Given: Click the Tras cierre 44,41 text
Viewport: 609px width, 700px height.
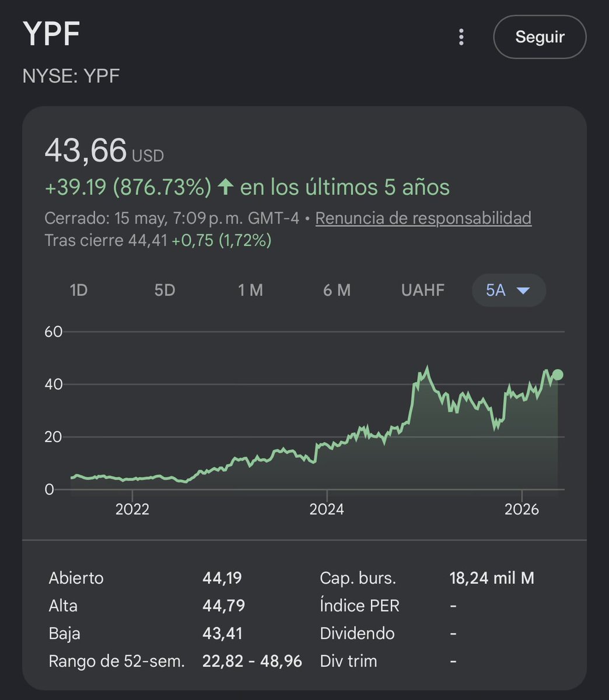Looking at the screenshot, I should [106, 240].
